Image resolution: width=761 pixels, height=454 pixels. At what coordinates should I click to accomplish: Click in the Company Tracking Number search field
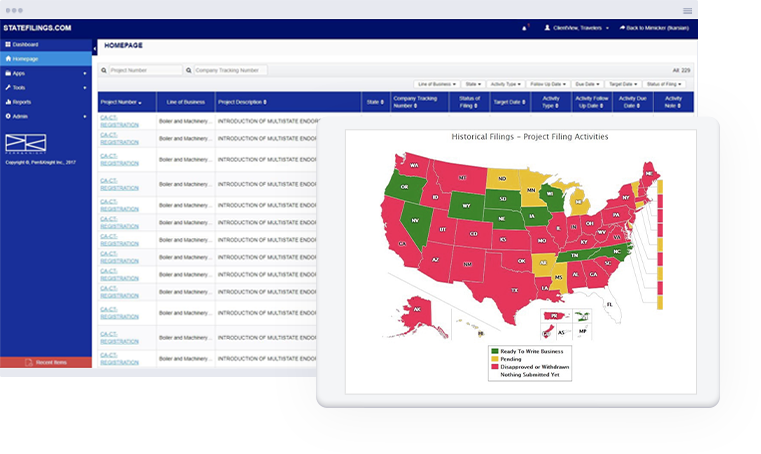(x=228, y=71)
